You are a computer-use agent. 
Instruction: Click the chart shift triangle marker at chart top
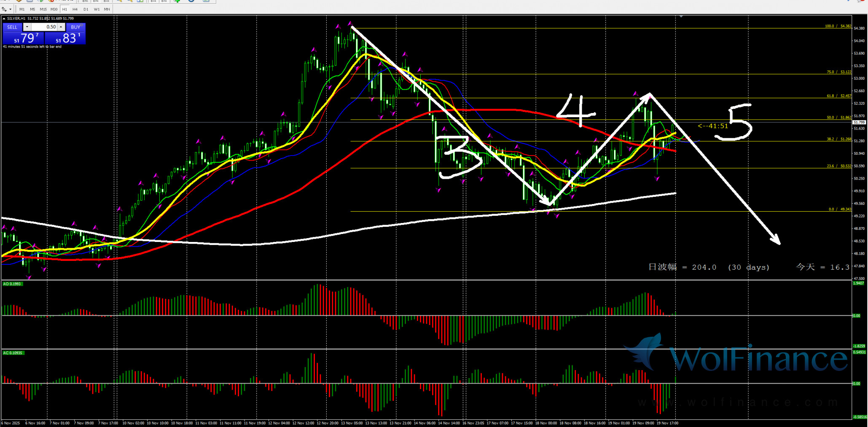[x=681, y=17]
